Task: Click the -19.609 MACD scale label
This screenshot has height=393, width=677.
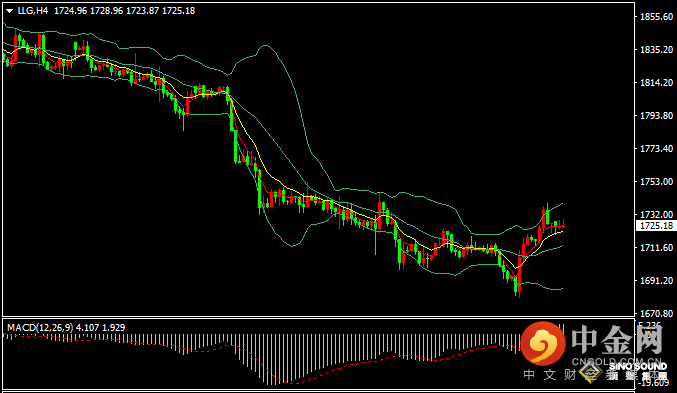Action: 655,383
